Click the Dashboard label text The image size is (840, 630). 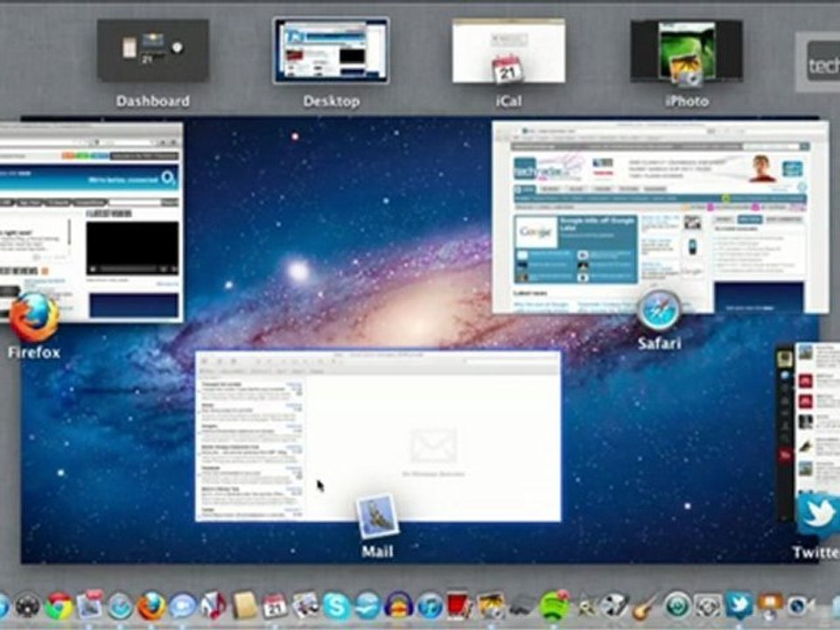point(152,101)
